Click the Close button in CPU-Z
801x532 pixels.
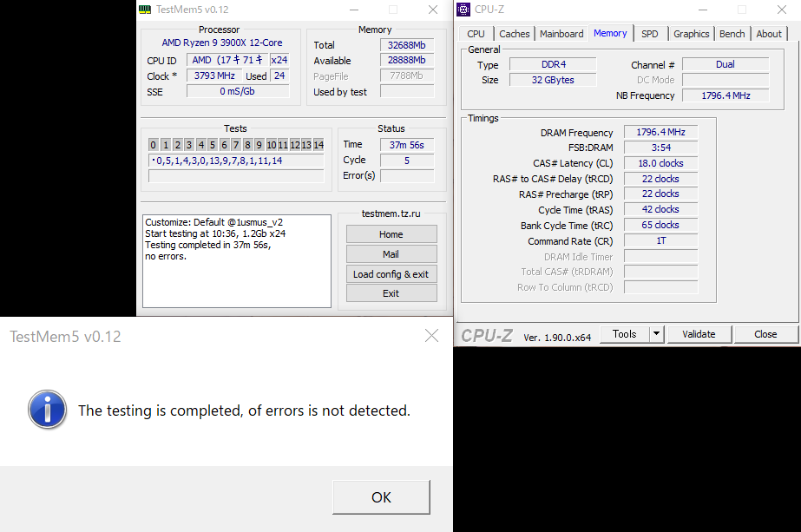click(765, 334)
